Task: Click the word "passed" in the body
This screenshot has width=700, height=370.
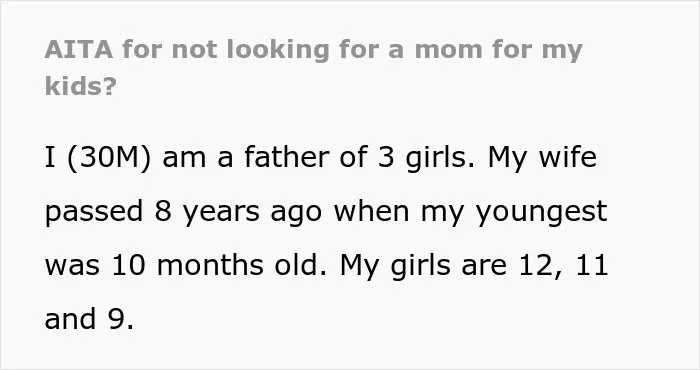Action: click(94, 211)
